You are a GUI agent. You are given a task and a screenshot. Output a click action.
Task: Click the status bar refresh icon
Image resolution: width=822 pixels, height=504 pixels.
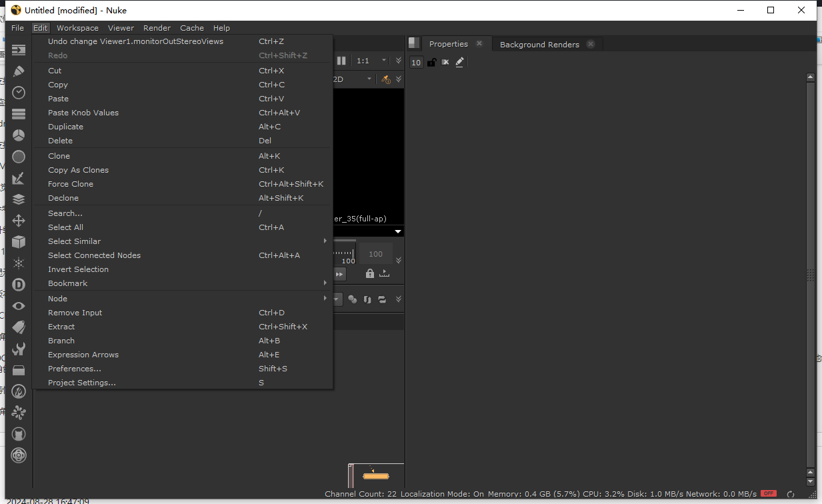click(x=791, y=494)
